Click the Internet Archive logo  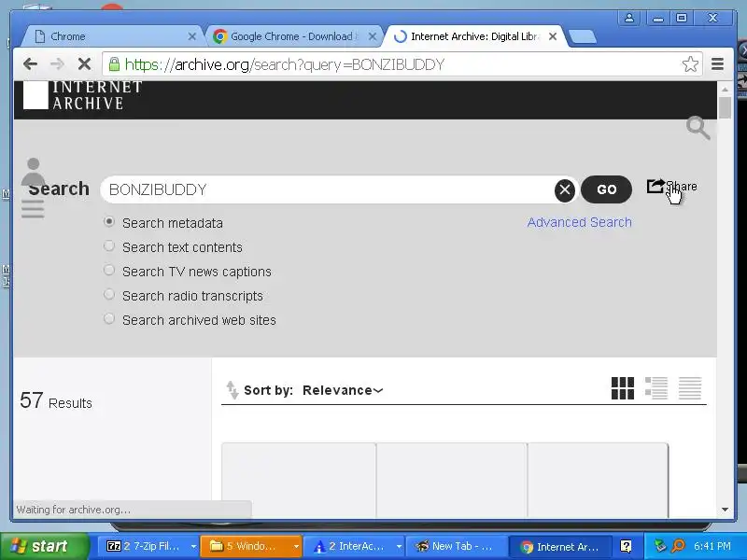82,95
